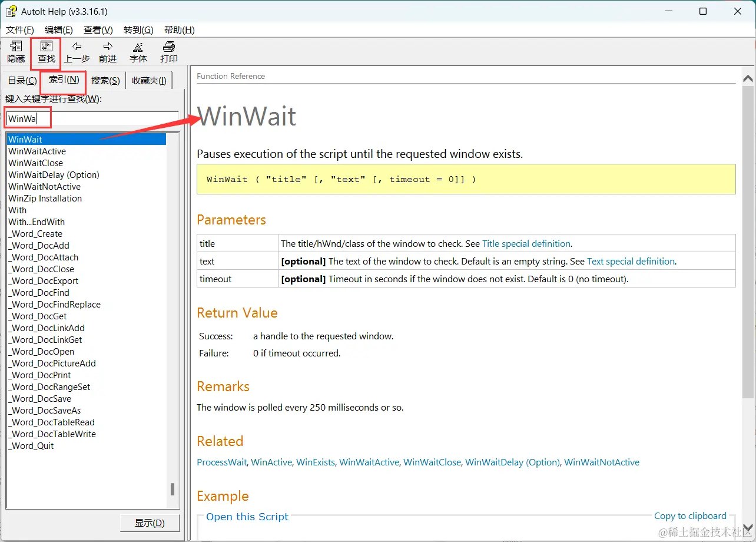Select _Word_DocPrint in the index list
756x542 pixels.
click(39, 375)
